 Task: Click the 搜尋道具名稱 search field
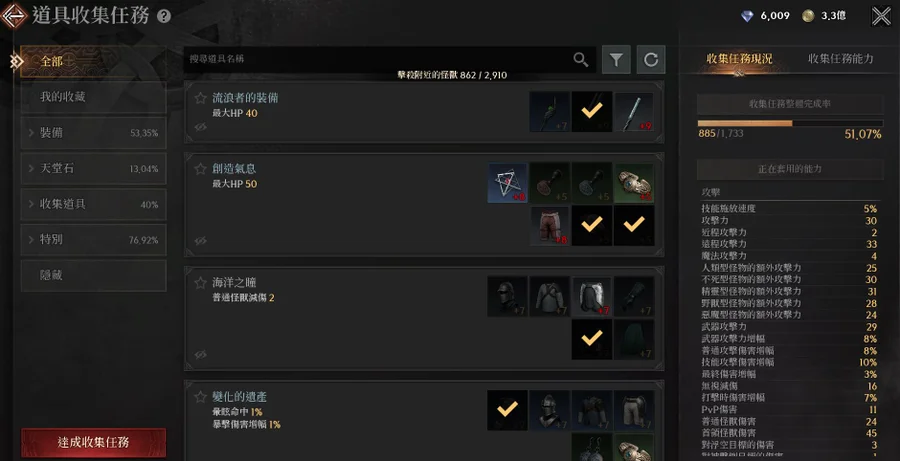pyautogui.click(x=379, y=59)
